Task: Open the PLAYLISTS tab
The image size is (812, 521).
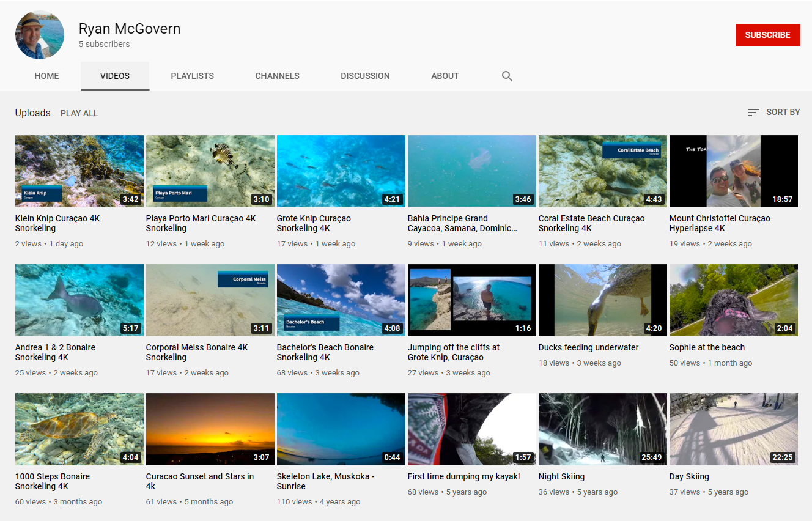Action: click(192, 76)
